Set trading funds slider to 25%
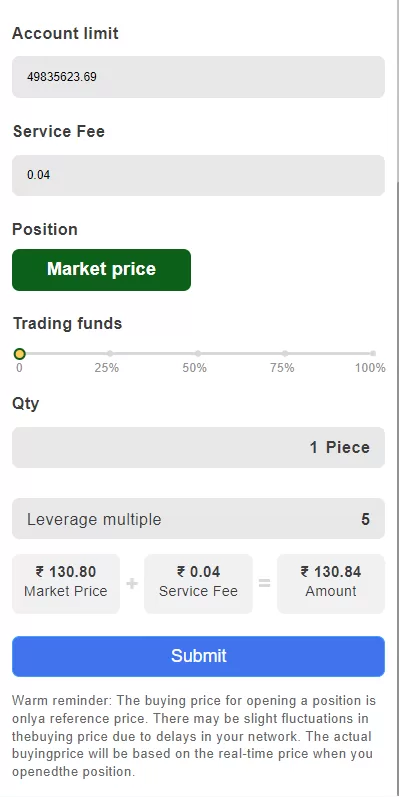 110,353
